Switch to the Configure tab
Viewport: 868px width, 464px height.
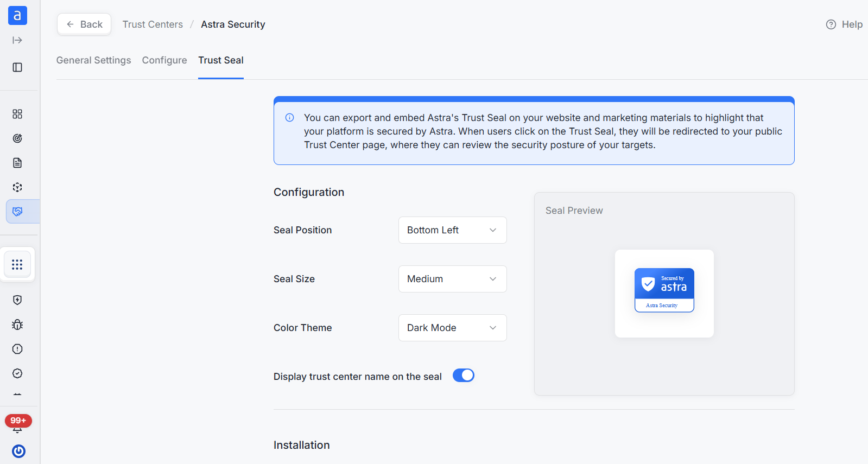click(x=164, y=60)
